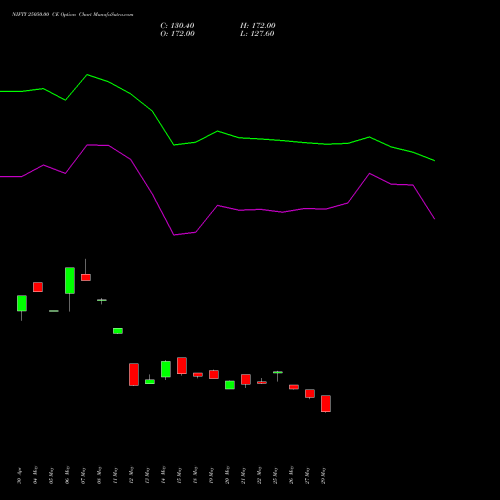
Task: Click the '07 May' date label
Action: pos(84,475)
